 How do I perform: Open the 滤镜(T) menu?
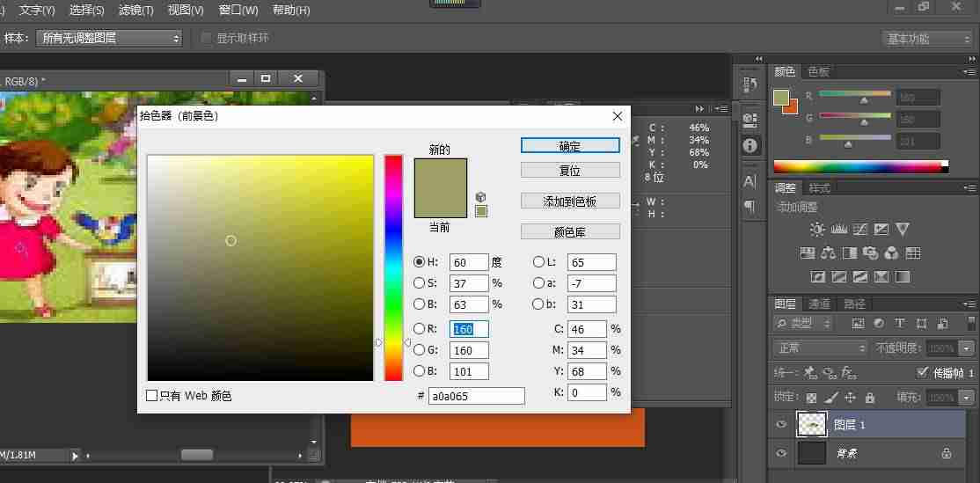pos(136,10)
